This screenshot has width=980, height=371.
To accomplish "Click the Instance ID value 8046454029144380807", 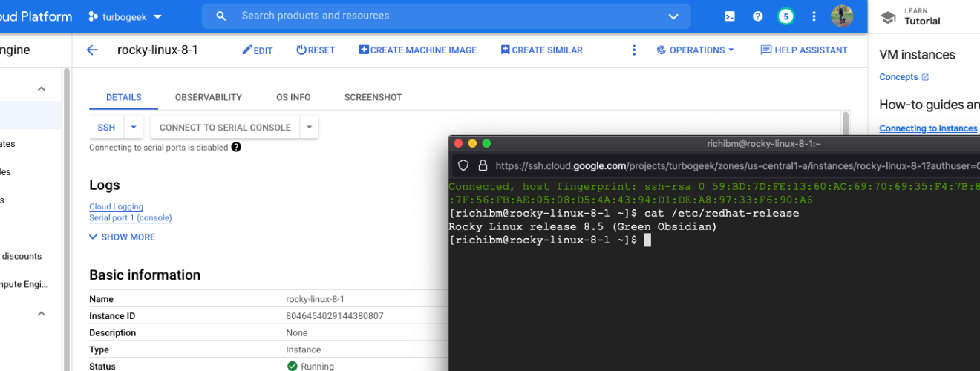I will click(335, 316).
